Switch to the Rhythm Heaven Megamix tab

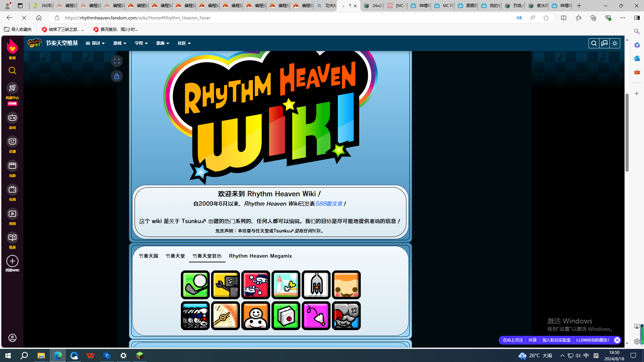pos(260,256)
